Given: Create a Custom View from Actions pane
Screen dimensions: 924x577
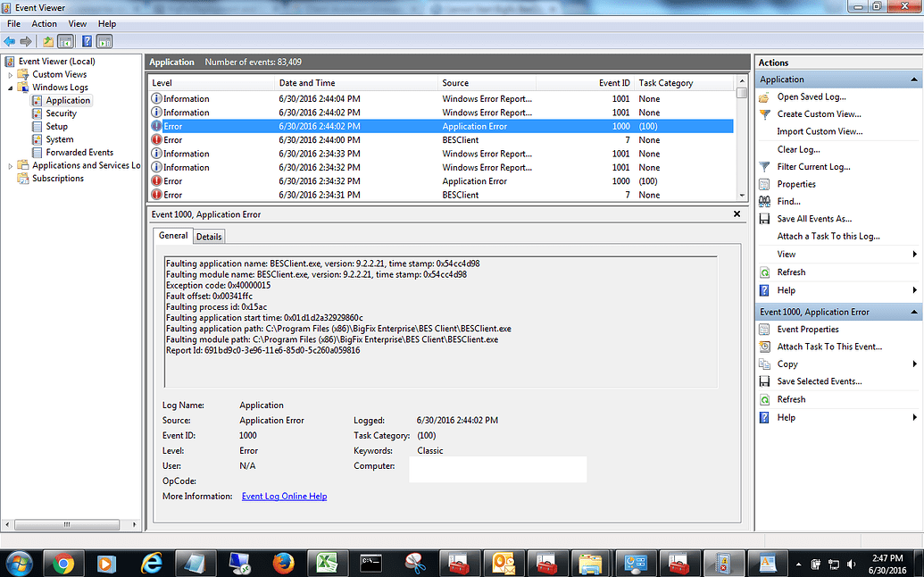Looking at the screenshot, I should click(814, 114).
